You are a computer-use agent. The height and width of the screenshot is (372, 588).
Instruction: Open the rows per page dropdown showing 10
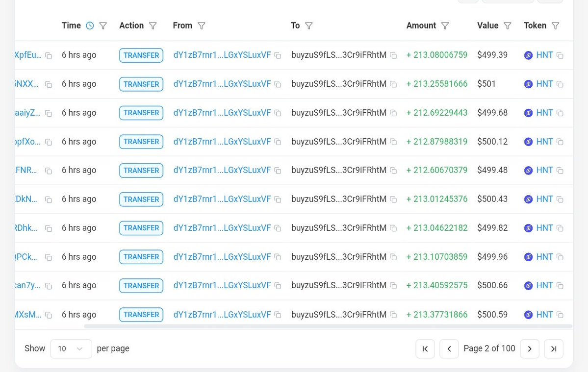coord(71,348)
